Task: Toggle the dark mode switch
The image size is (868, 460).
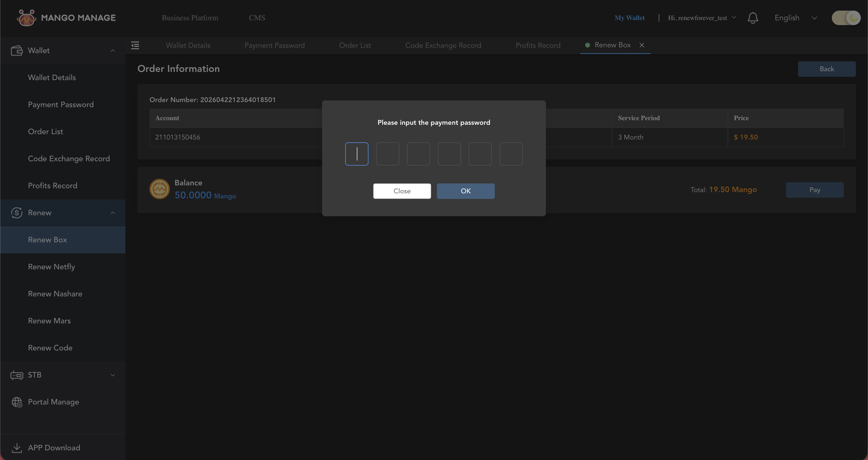Action: pyautogui.click(x=846, y=18)
